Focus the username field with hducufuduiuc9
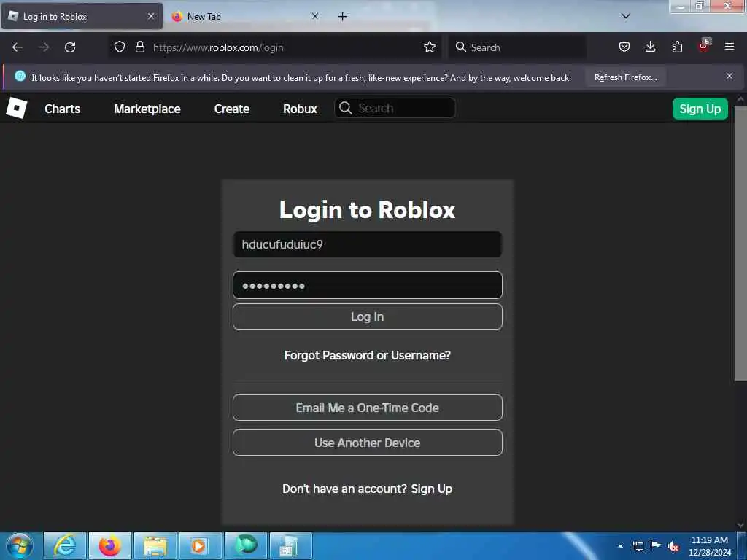 [x=368, y=244]
